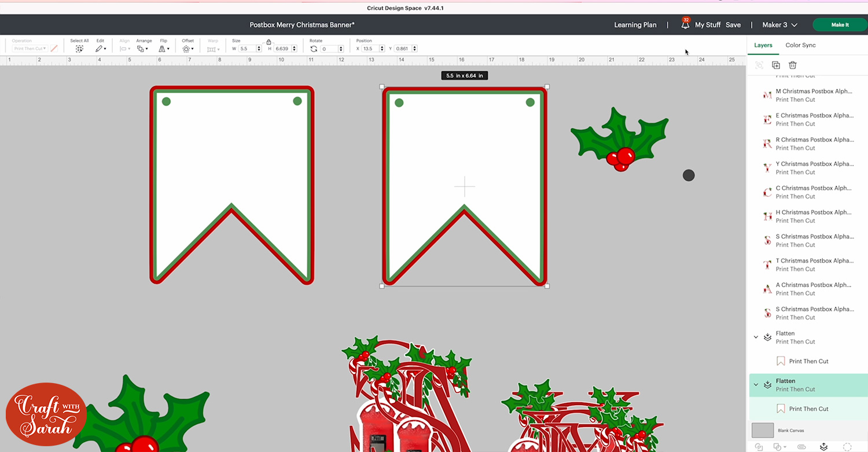
Task: Click the Blank Canvas color swatch
Action: [x=763, y=430]
